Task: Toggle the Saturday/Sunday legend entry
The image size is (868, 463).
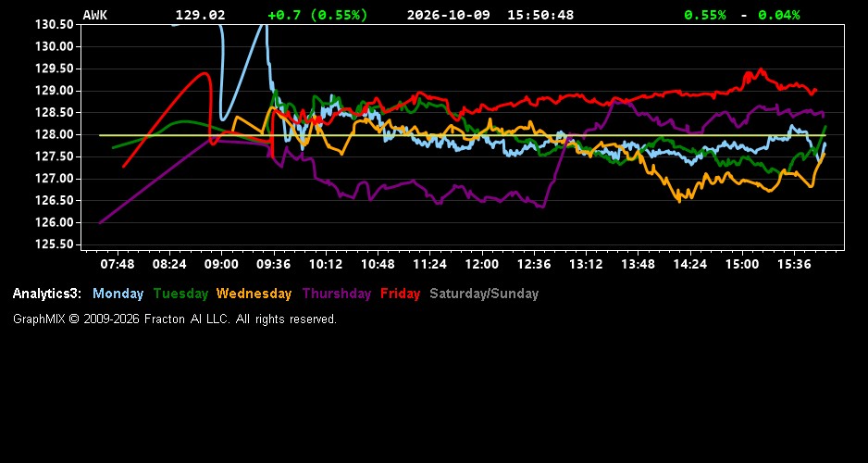Action: 484,294
